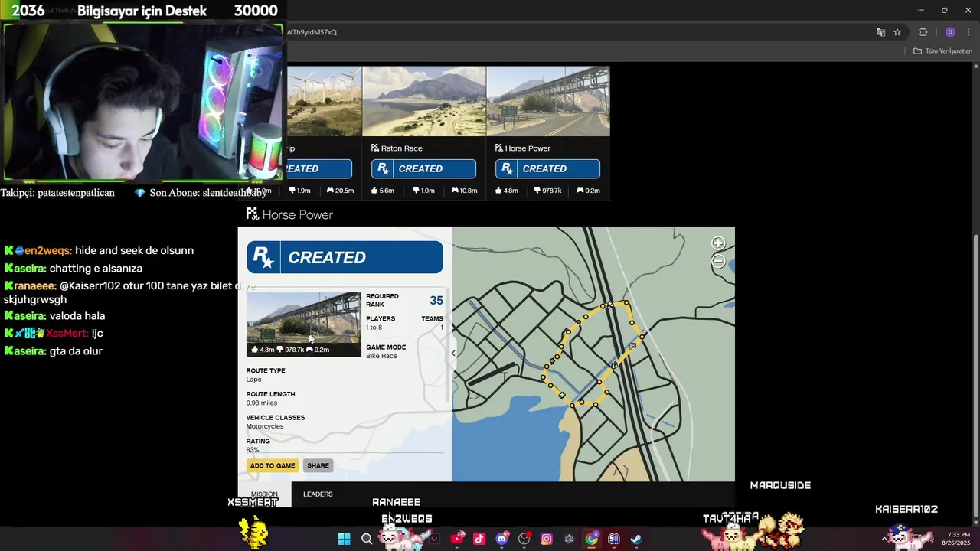Open the Chrome three-dot menu
This screenshot has width=980, height=551.
point(969,32)
